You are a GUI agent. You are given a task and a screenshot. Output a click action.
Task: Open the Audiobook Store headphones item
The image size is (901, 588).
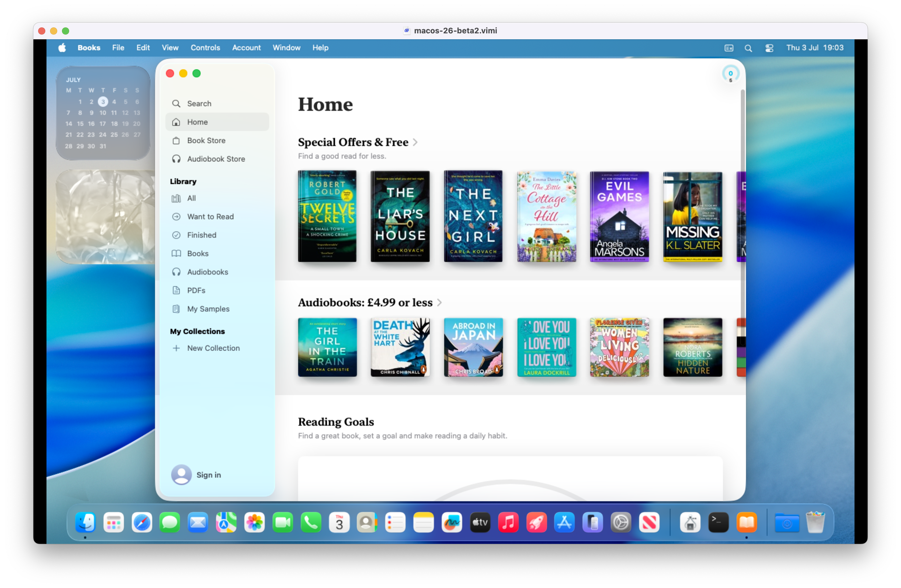(215, 159)
